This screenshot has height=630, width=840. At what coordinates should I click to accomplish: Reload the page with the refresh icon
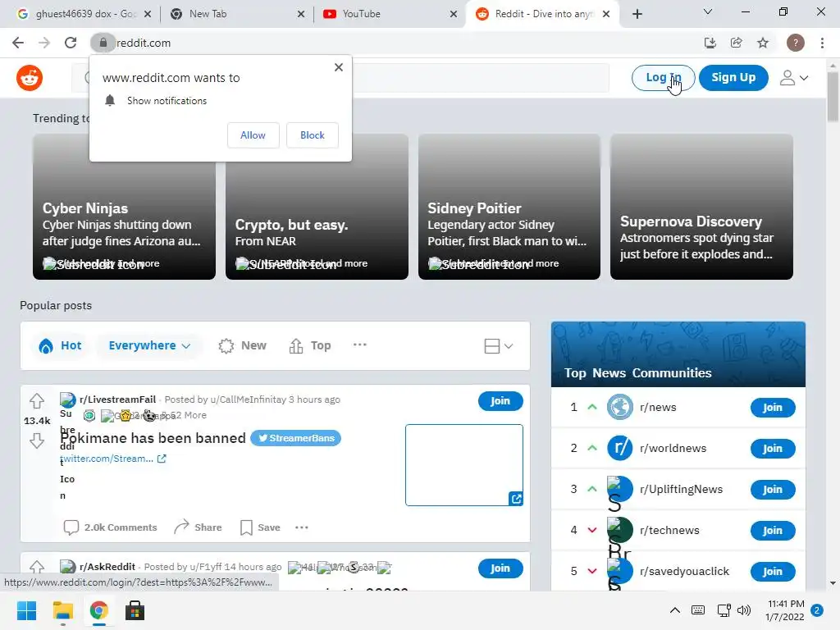click(x=71, y=43)
